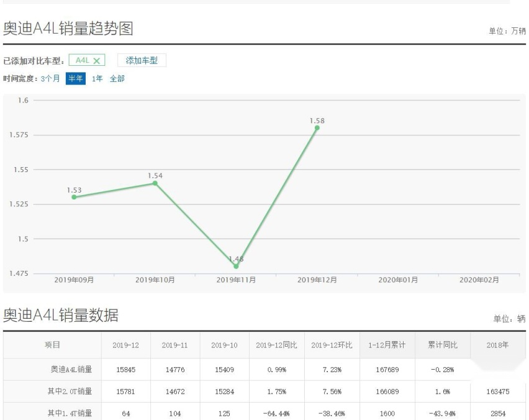Viewport: 529px width, 420px height.
Task: Click the 2019-12 column header
Action: coord(126,345)
